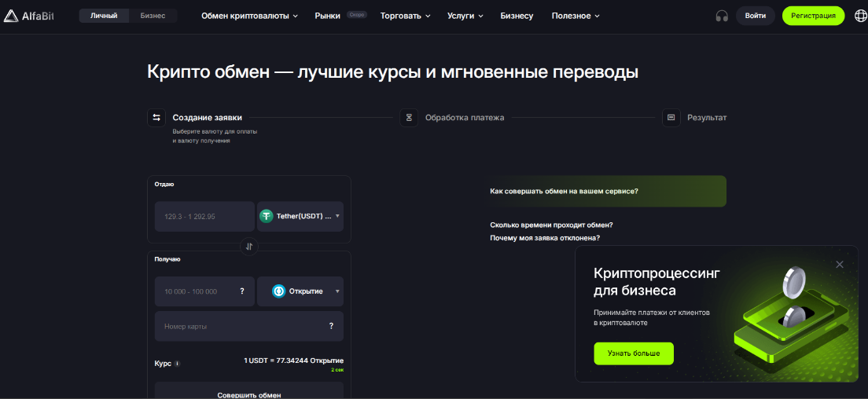The height and width of the screenshot is (399, 868).
Task: Focus the Отдаю amount field
Action: point(205,216)
